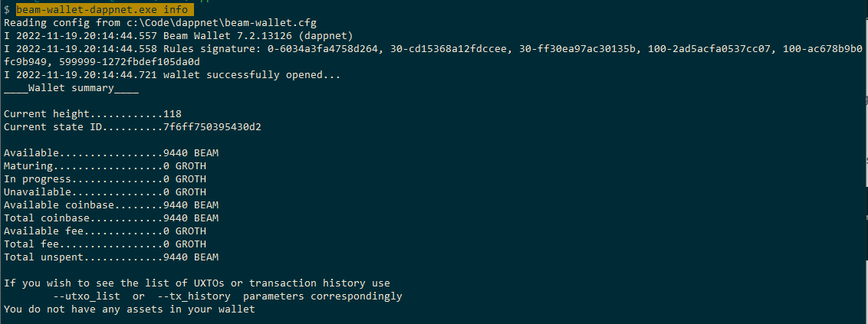The width and height of the screenshot is (868, 324).
Task: Click the highlighted beam-wallet-dappnet.exe info command
Action: click(105, 10)
